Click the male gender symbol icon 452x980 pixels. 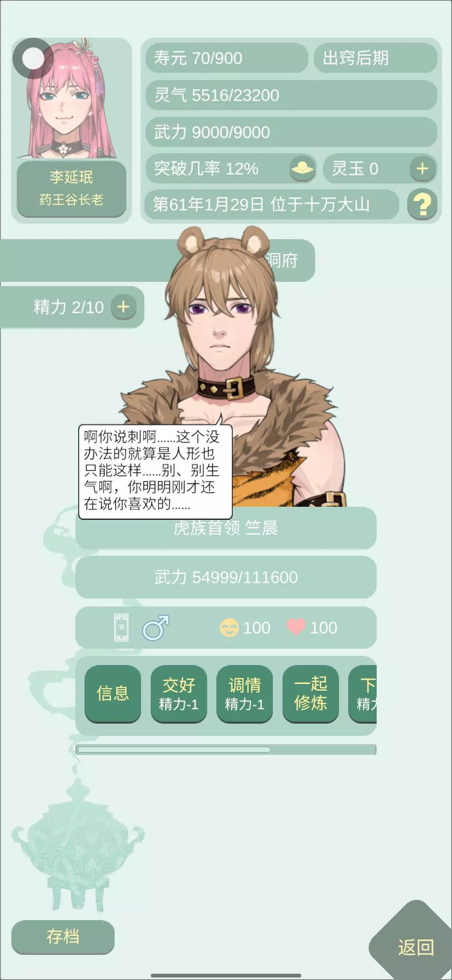click(x=156, y=627)
